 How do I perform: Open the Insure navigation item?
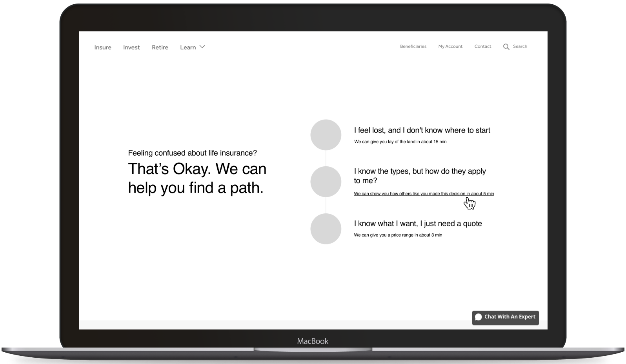[x=103, y=47]
